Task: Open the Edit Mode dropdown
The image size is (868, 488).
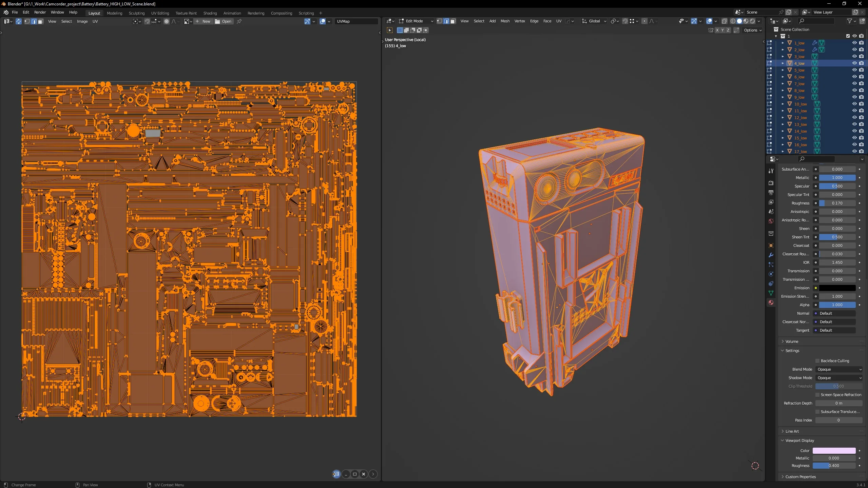Action: (416, 21)
